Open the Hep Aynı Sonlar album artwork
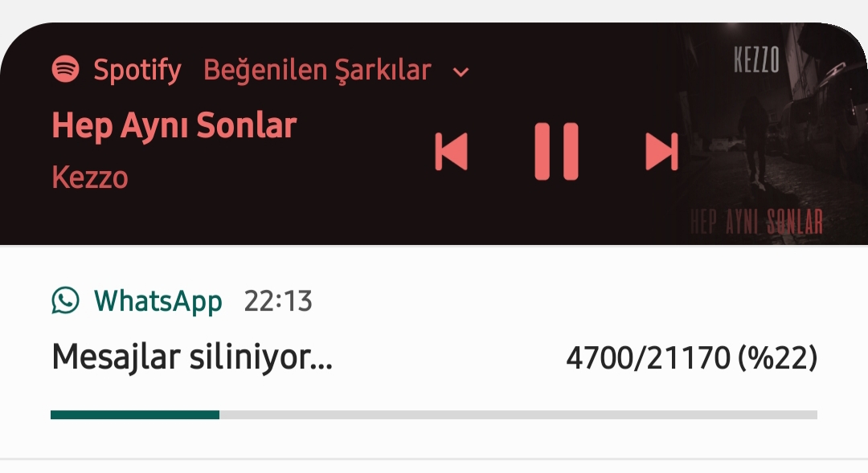868x473 pixels. (772, 134)
